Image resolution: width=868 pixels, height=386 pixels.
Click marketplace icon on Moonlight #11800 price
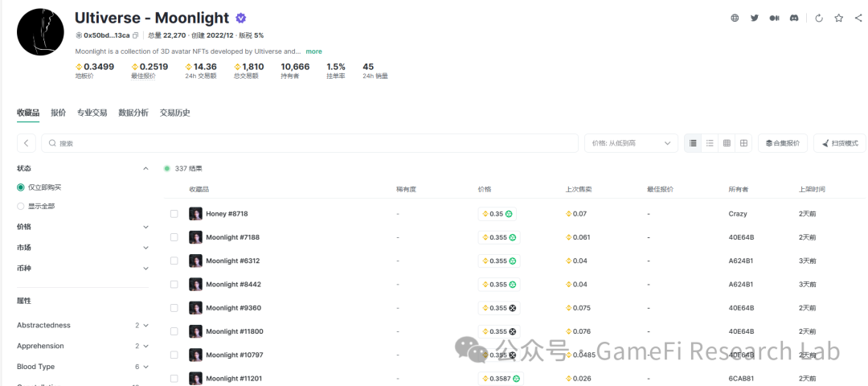(513, 332)
